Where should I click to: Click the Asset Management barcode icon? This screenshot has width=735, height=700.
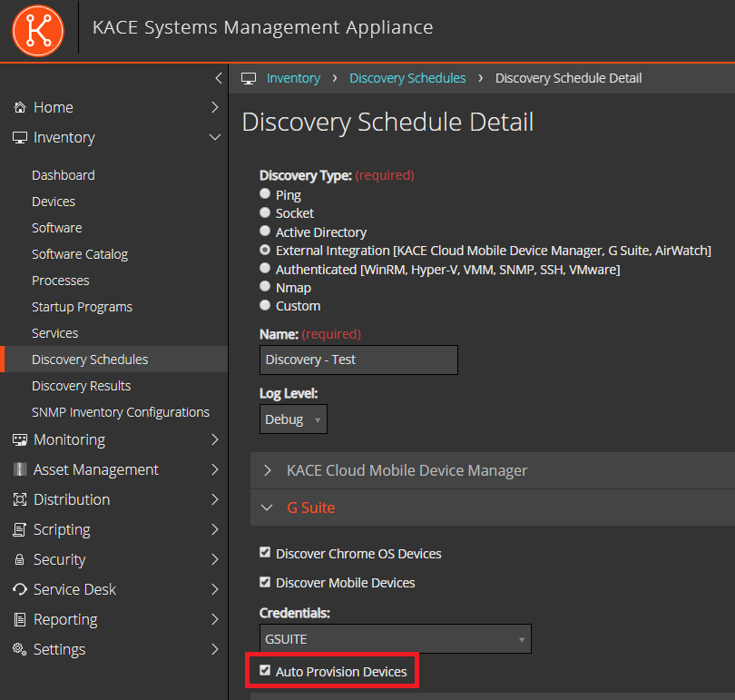click(x=20, y=469)
